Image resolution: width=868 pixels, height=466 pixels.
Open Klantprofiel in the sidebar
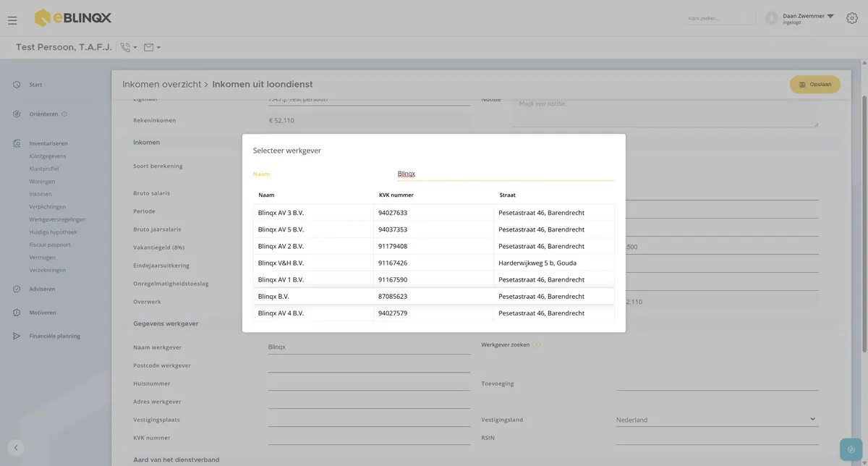point(45,169)
